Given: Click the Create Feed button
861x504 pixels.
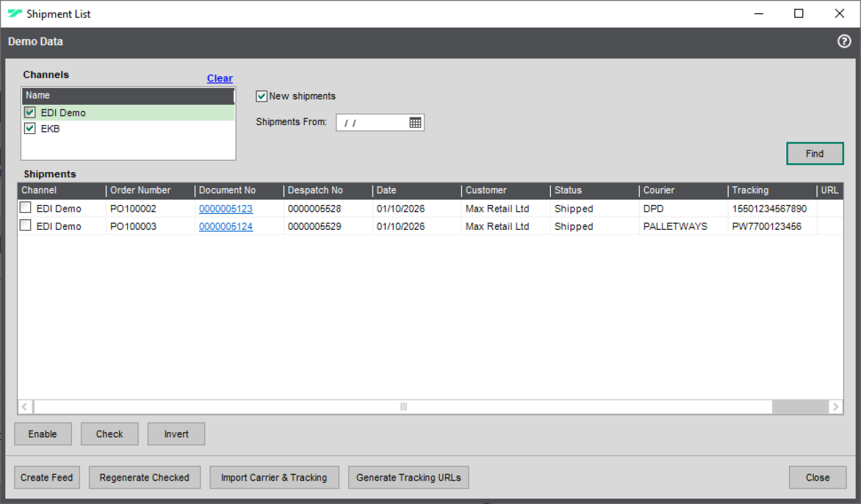Looking at the screenshot, I should pyautogui.click(x=47, y=478).
